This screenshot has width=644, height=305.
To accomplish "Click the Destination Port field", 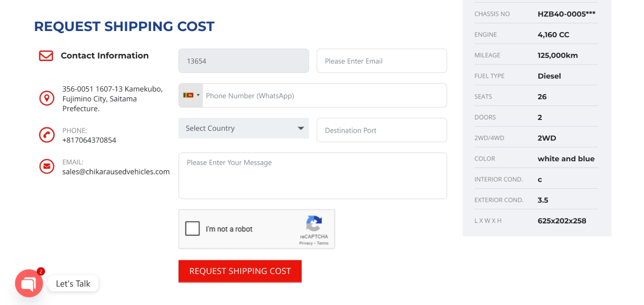I will 382,130.
